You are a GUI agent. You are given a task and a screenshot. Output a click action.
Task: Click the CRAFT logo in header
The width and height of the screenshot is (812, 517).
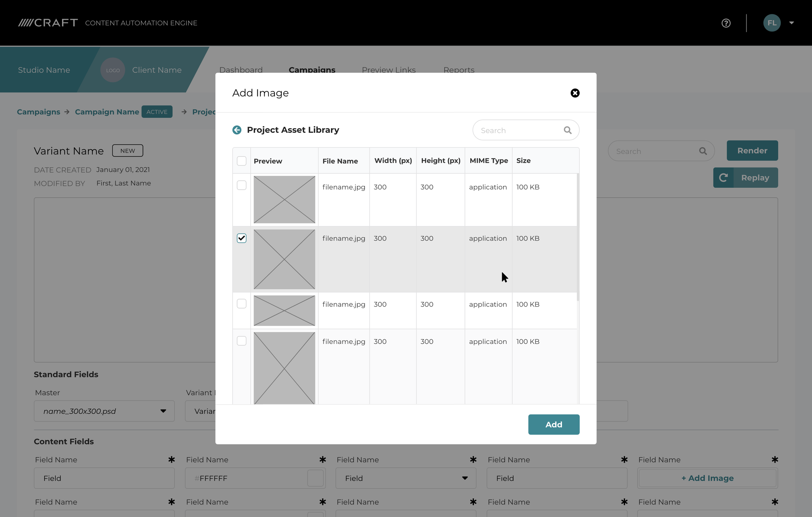coord(48,23)
